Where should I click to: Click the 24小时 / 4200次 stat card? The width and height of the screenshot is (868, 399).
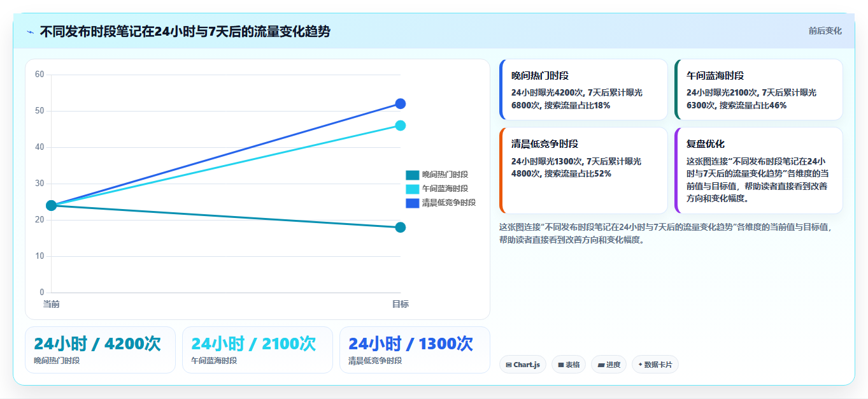coord(100,350)
